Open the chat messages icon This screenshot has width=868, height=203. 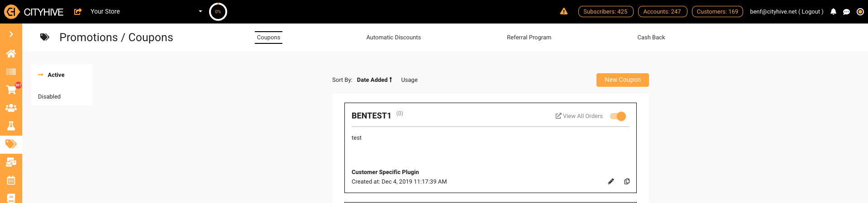coord(846,12)
